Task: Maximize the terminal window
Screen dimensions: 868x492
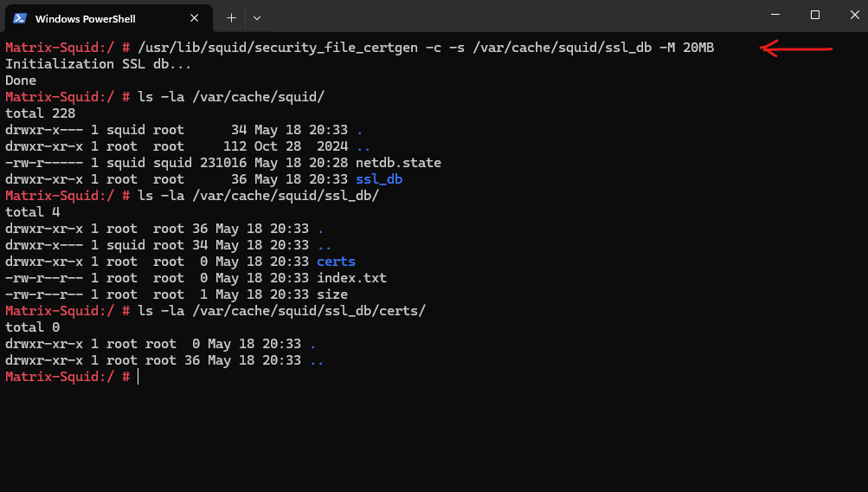Action: 815,15
